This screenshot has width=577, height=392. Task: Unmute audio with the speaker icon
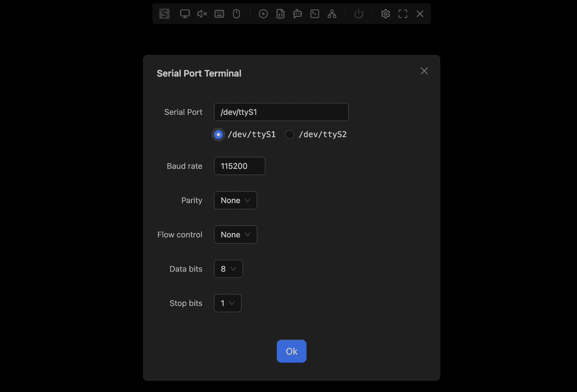202,14
